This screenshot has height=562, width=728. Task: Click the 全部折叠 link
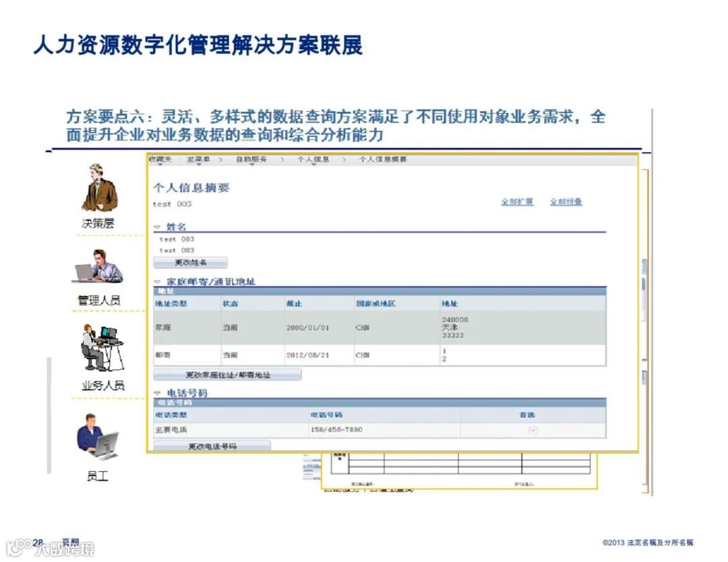click(566, 202)
